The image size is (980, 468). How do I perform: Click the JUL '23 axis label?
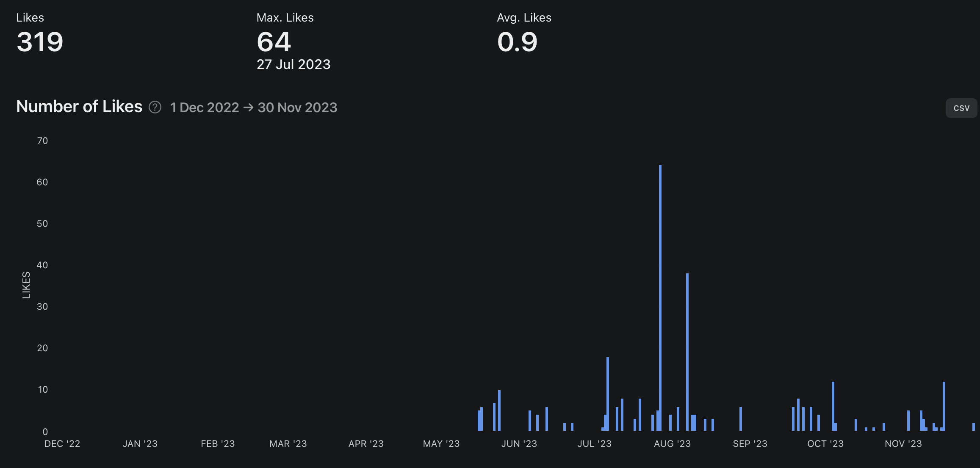point(595,443)
